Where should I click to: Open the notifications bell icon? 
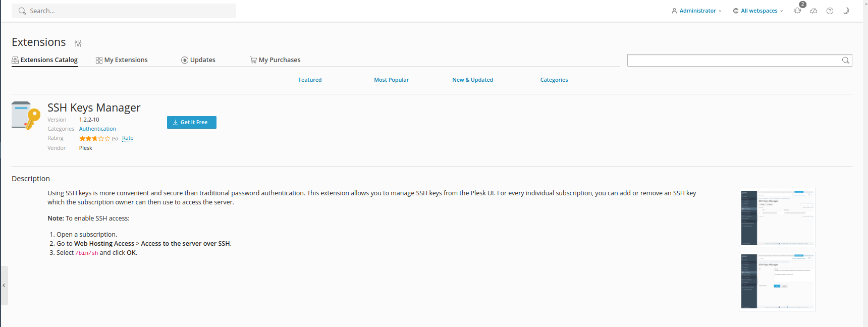797,11
